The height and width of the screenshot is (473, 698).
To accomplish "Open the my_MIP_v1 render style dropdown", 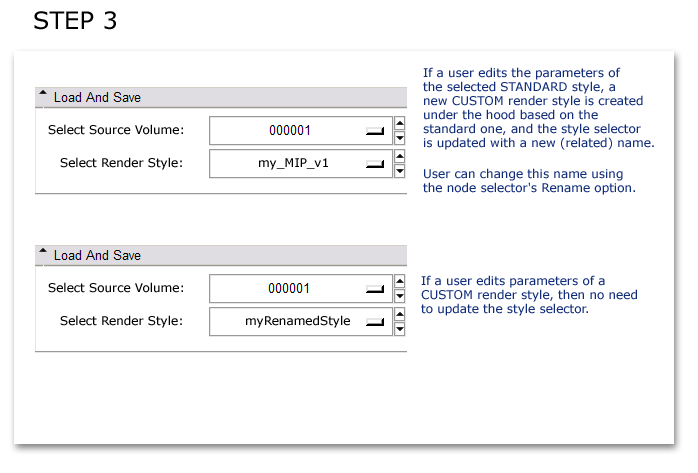I will 300,163.
